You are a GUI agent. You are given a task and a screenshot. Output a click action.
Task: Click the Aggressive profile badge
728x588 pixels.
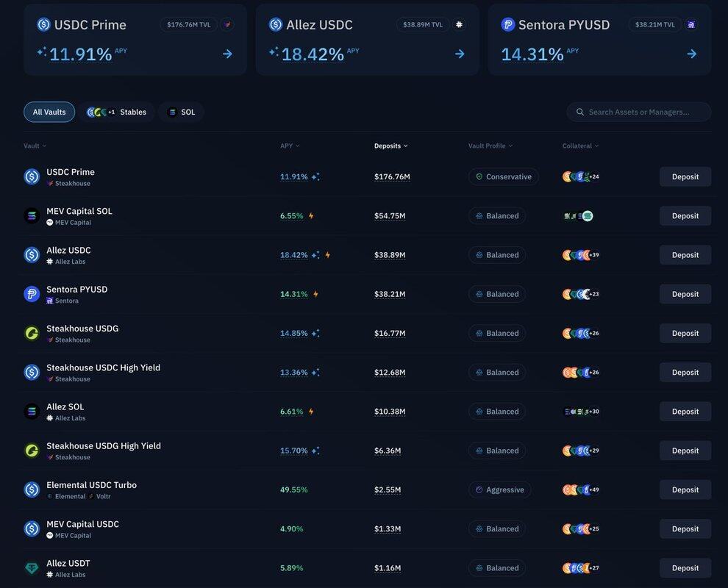[499, 490]
